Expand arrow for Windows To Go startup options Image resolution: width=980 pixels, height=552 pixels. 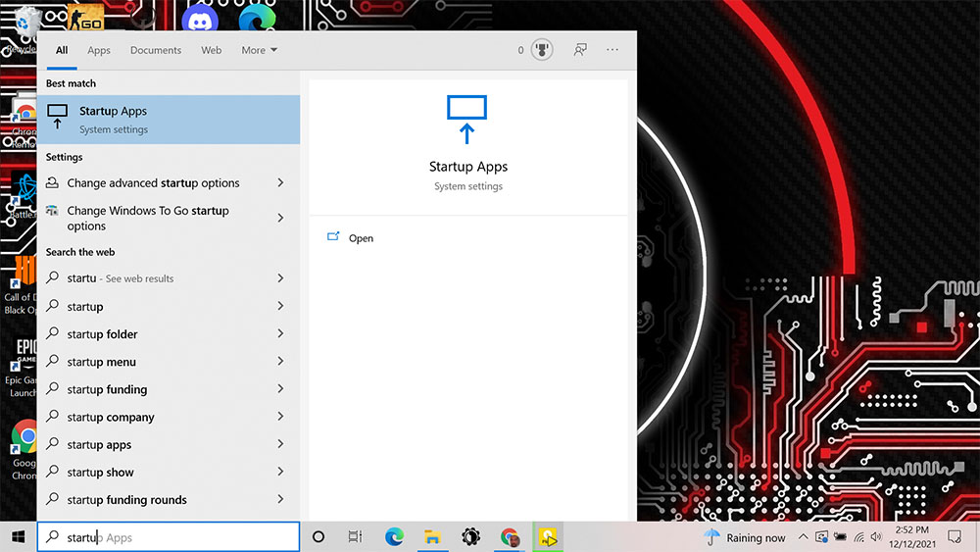(280, 218)
